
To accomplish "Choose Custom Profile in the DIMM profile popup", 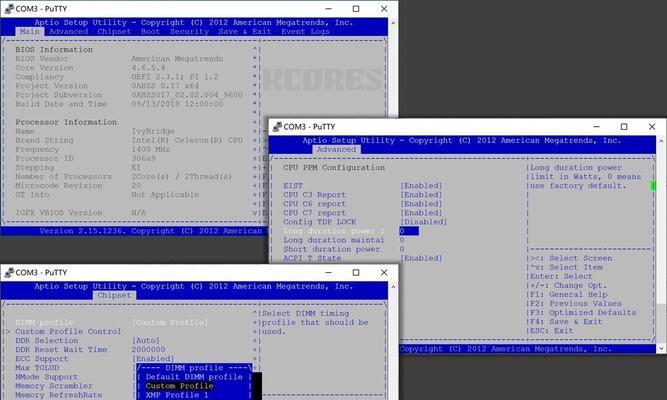I will (x=180, y=386).
